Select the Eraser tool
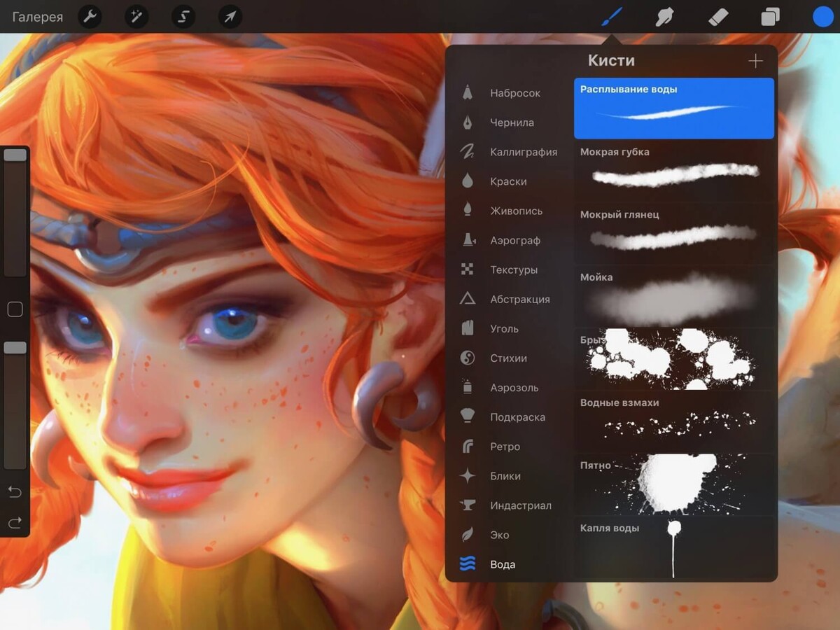The height and width of the screenshot is (630, 840). coord(717,17)
